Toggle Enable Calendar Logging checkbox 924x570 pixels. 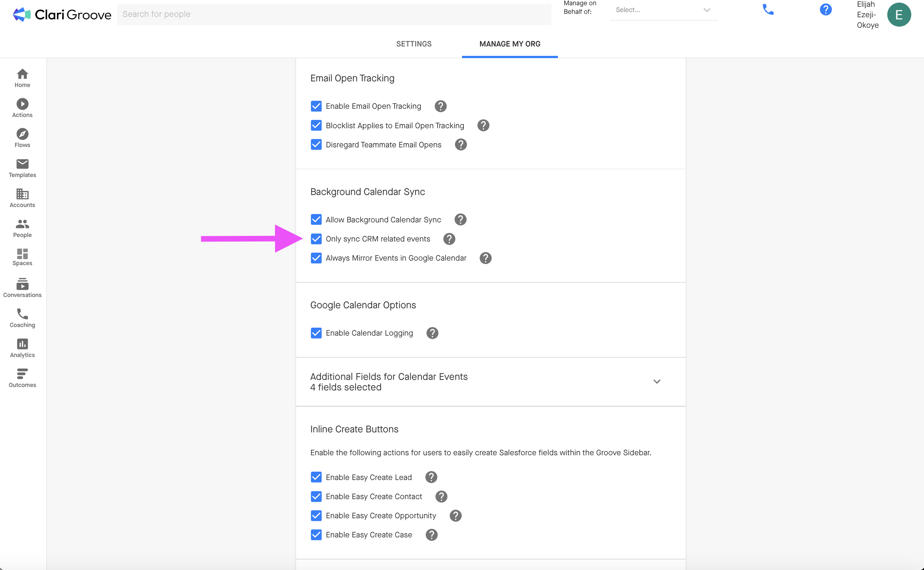316,333
